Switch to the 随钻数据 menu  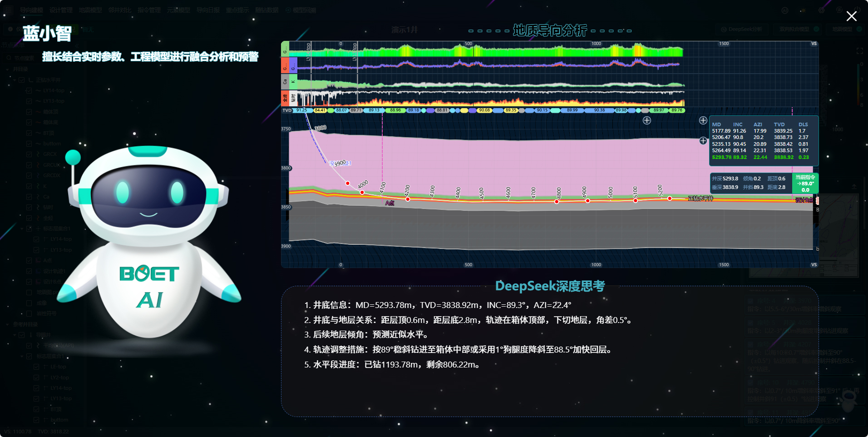[267, 10]
